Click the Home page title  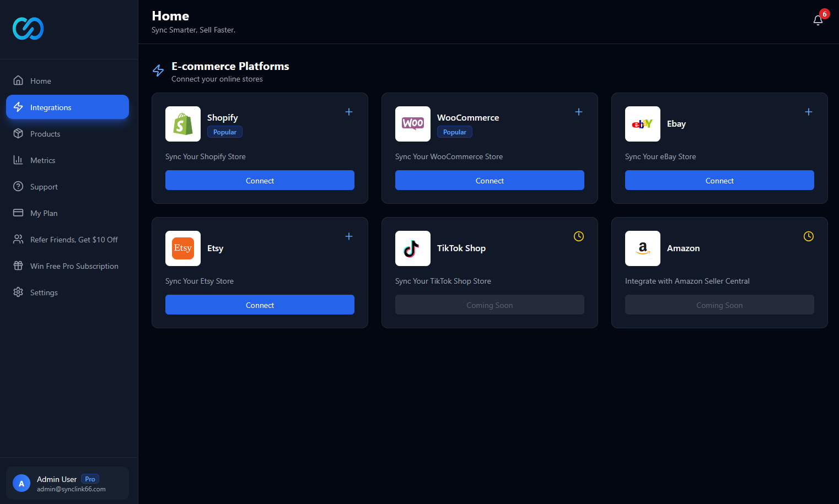click(x=170, y=16)
